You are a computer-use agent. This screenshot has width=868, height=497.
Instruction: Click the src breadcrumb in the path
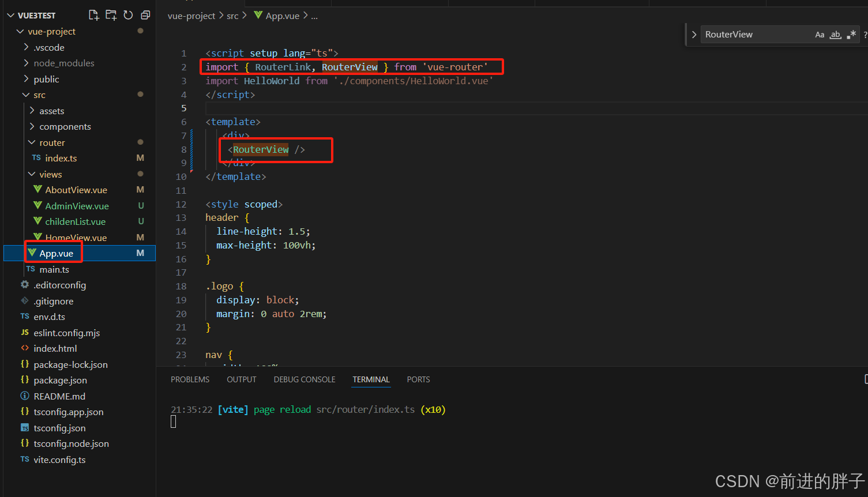pyautogui.click(x=232, y=16)
